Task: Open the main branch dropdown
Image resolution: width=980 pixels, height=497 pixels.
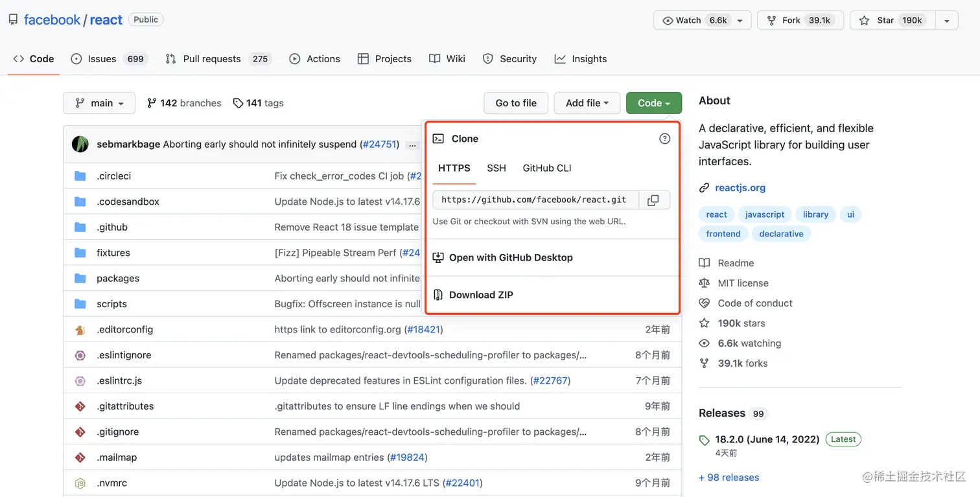Action: 99,103
